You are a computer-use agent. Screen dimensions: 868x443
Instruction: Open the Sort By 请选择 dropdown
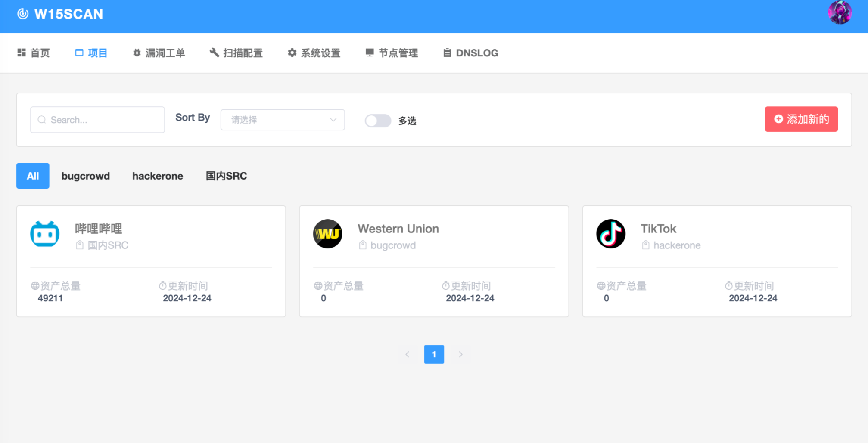pyautogui.click(x=283, y=120)
